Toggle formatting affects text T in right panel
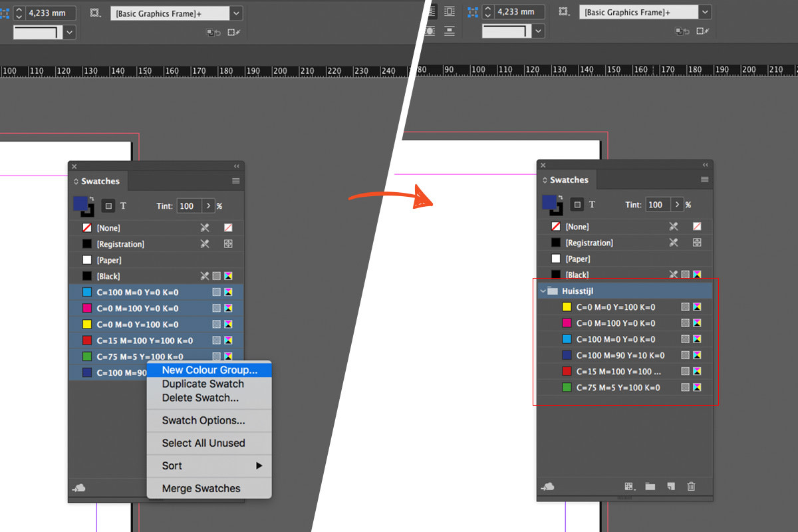Screen dimensions: 798x532 tap(592, 205)
